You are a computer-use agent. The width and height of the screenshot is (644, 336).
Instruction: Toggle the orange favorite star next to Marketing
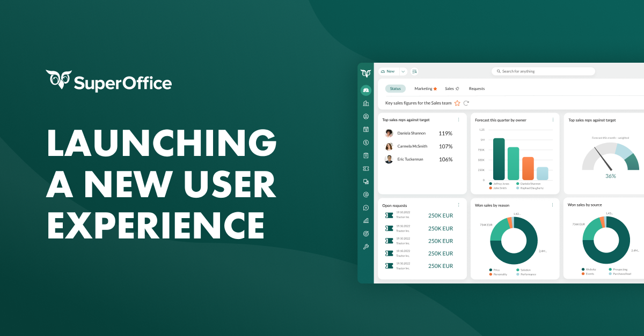(435, 88)
